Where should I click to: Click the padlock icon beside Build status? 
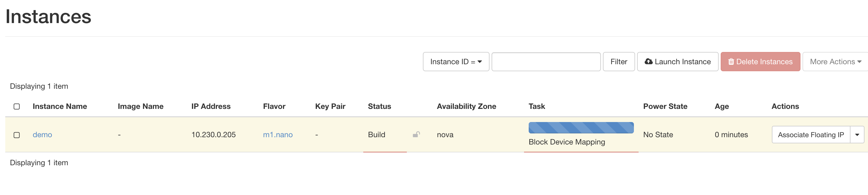tap(416, 134)
